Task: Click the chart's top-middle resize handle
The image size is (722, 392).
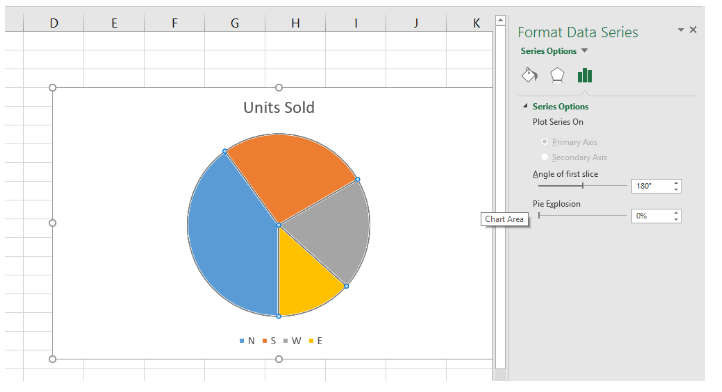Action: tap(279, 88)
